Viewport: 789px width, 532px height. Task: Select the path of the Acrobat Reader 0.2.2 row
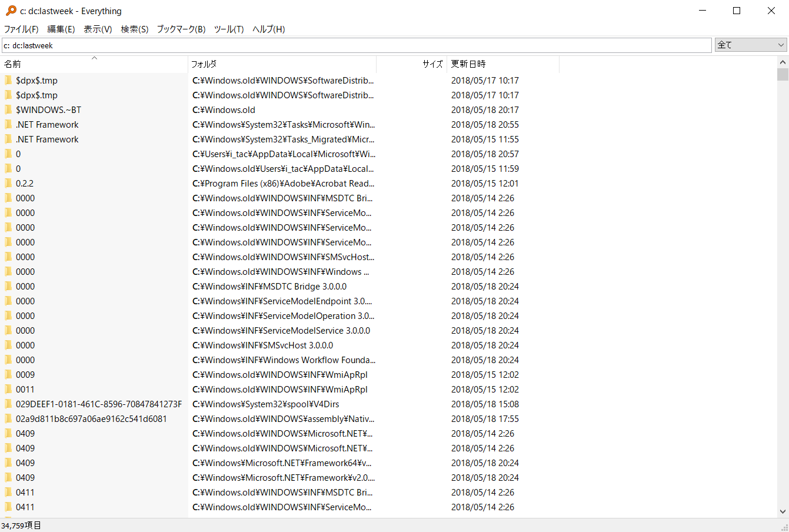(283, 184)
